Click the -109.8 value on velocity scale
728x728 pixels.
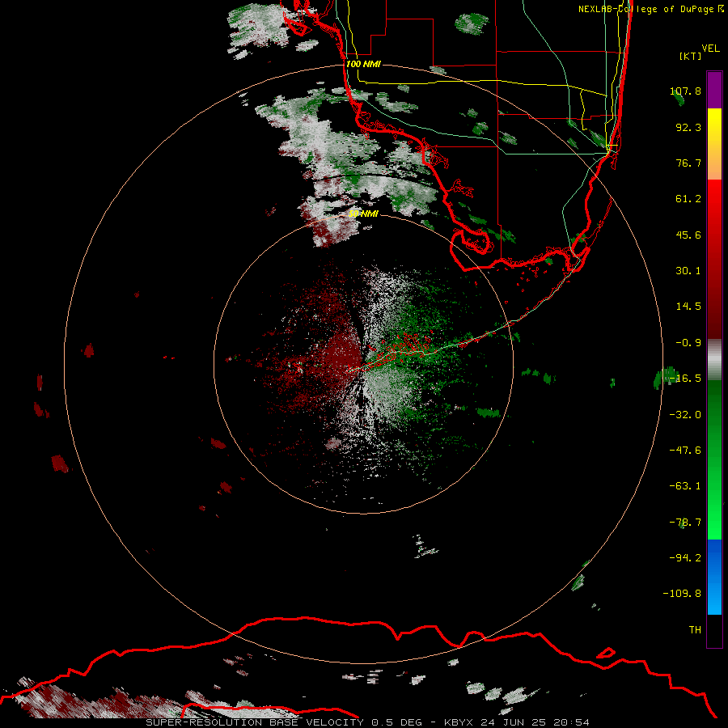click(x=682, y=594)
